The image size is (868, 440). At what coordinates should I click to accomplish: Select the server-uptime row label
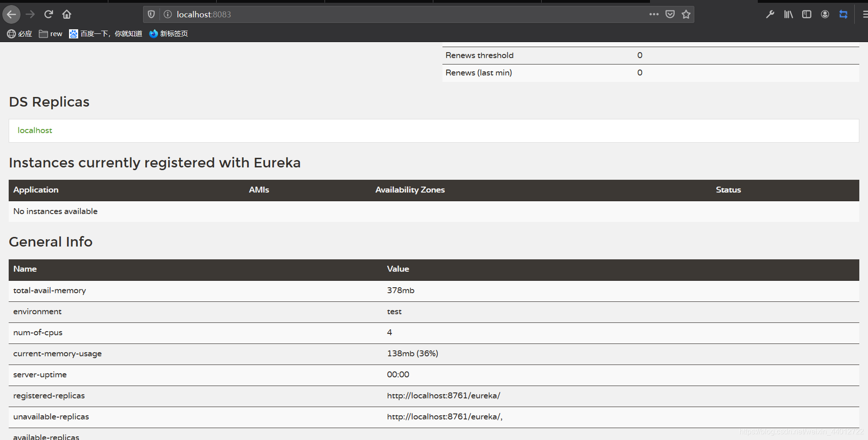click(x=40, y=375)
